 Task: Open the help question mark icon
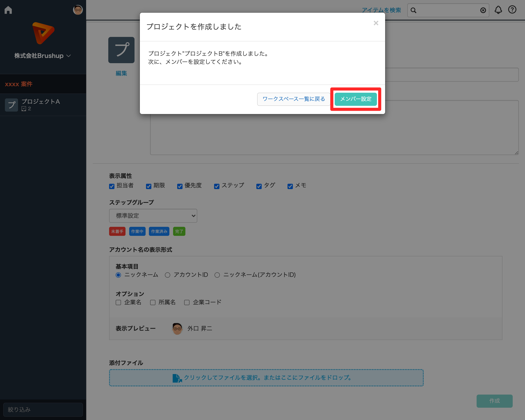click(512, 10)
